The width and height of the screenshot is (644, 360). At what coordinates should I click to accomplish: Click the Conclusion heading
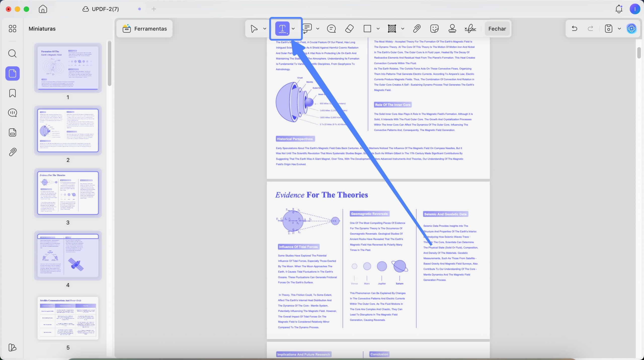379,354
